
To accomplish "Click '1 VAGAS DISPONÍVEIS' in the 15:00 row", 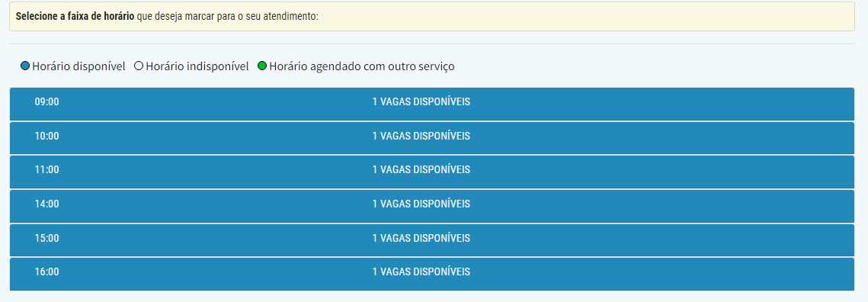I will pyautogui.click(x=421, y=238).
